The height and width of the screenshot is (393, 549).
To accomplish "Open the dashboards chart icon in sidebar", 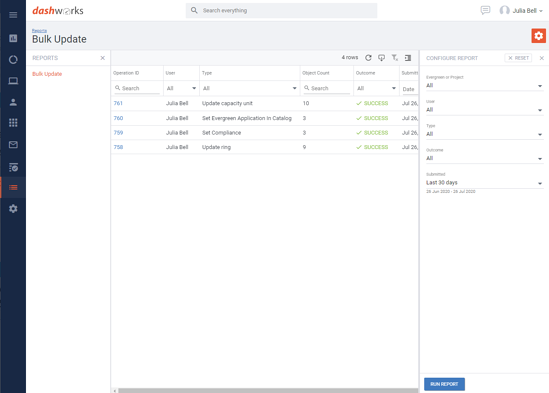I will tap(13, 38).
